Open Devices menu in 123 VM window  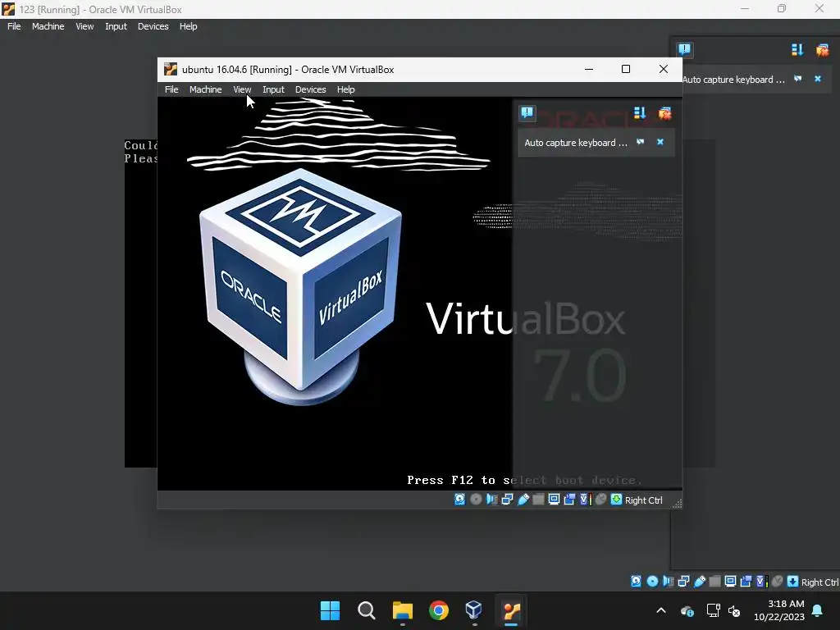coord(153,26)
